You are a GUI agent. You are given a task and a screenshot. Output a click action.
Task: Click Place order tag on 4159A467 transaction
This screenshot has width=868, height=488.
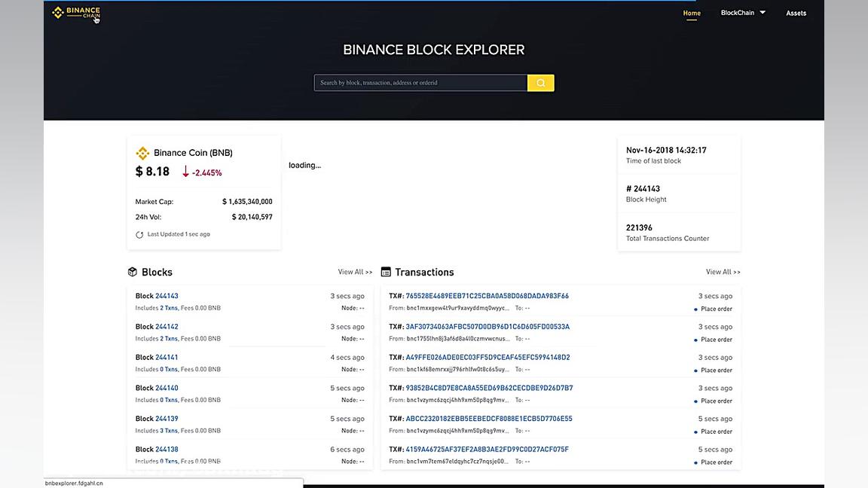click(717, 462)
